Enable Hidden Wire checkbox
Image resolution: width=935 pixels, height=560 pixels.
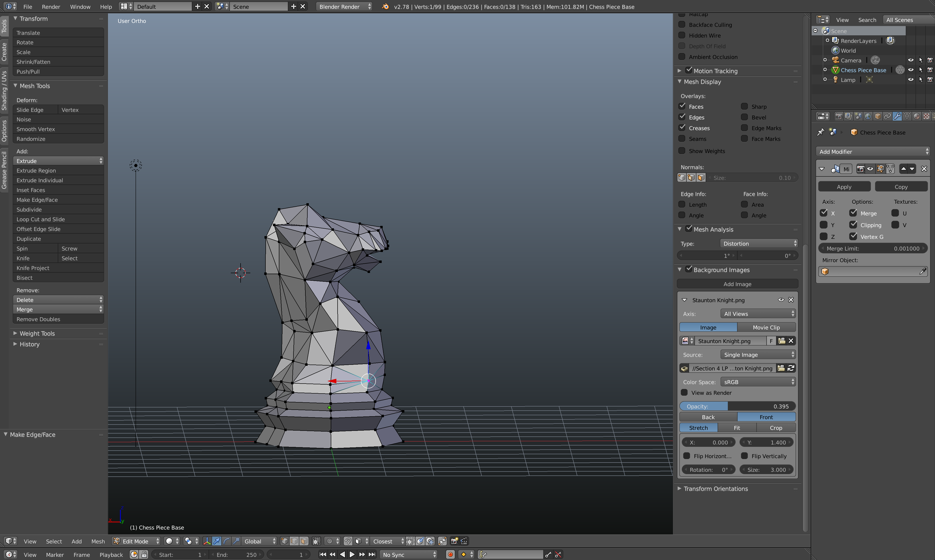(x=682, y=35)
